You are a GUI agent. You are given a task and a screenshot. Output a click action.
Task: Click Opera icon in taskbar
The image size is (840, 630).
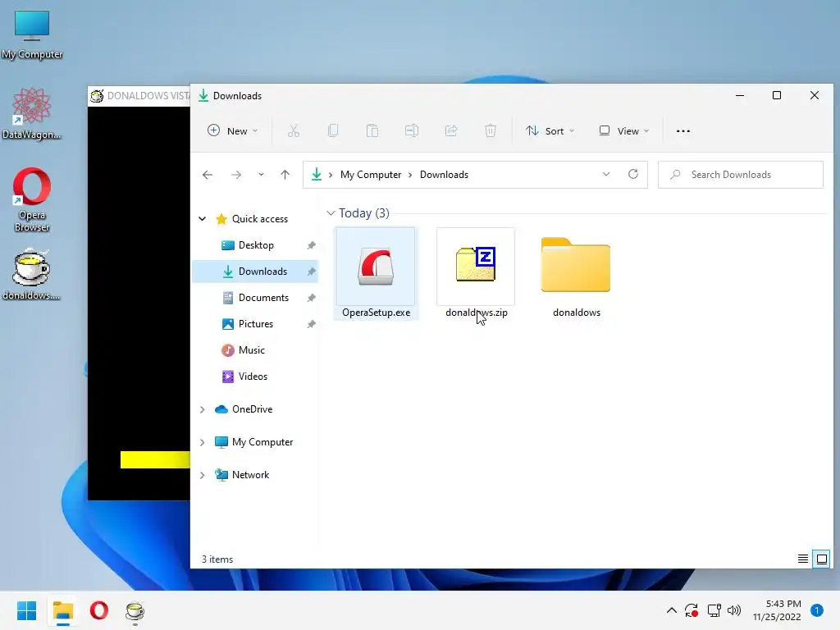coord(99,610)
